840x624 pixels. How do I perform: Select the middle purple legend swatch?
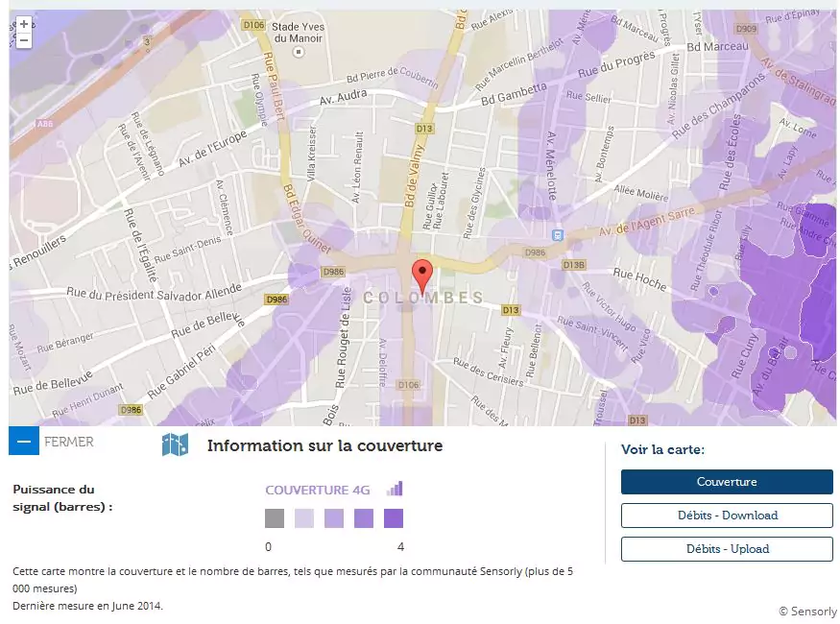[334, 518]
